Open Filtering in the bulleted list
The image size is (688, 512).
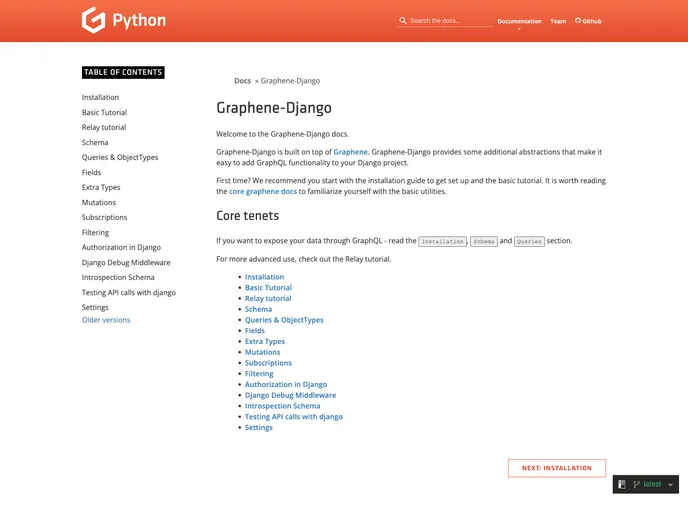coord(259,374)
